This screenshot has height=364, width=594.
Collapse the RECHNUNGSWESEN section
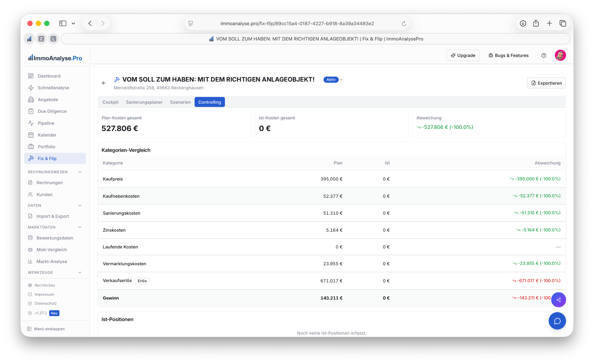pyautogui.click(x=80, y=172)
